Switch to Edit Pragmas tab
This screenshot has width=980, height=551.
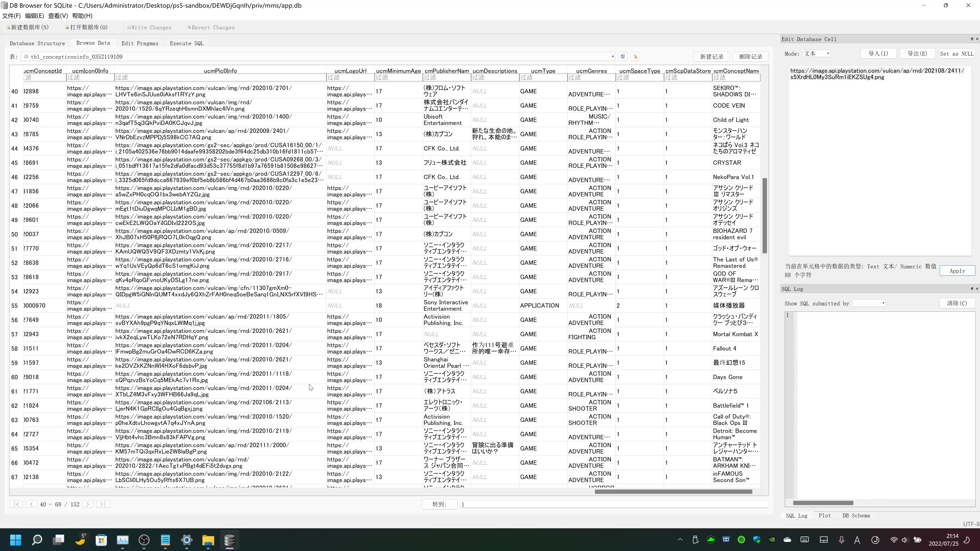(x=140, y=43)
